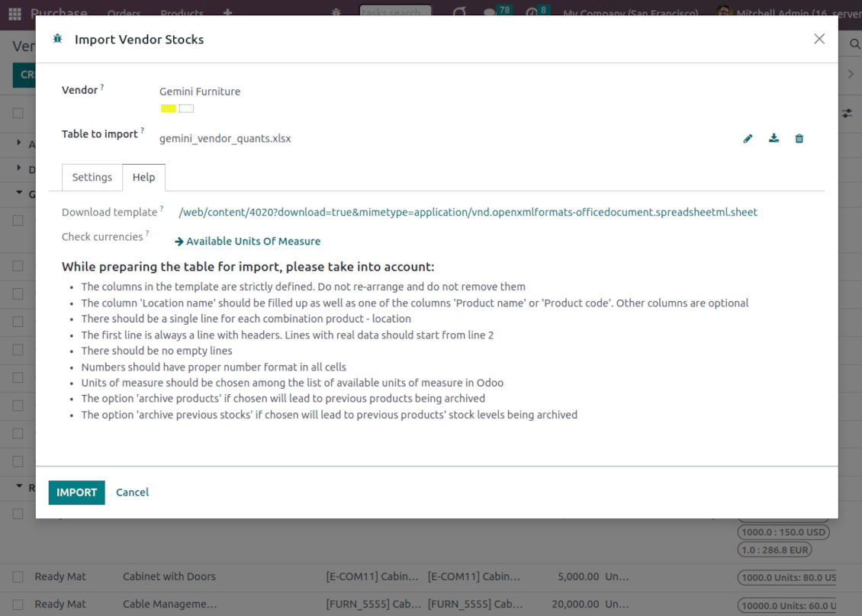
Task: Cancel the import dialog
Action: click(132, 492)
